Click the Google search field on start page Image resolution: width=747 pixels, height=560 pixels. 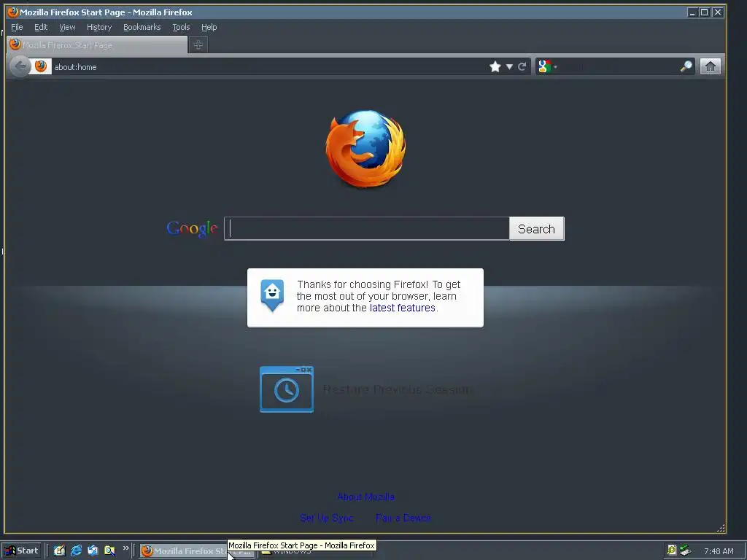tap(367, 228)
